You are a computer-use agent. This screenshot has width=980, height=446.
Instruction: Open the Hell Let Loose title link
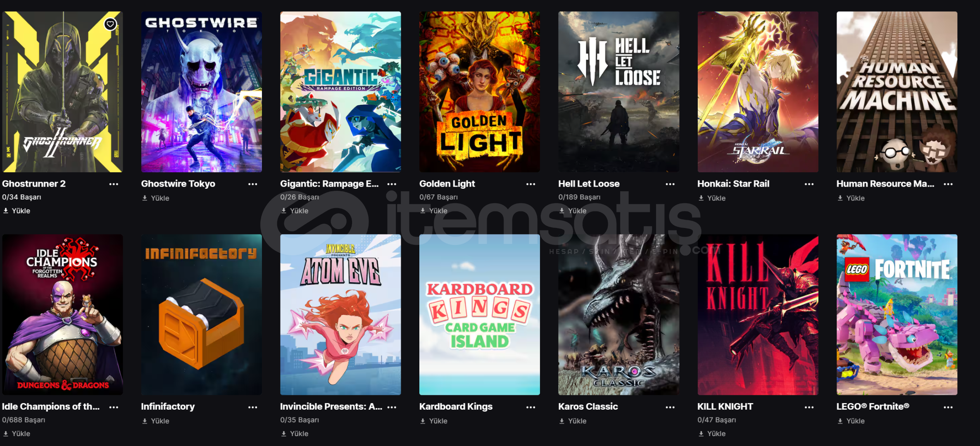589,184
